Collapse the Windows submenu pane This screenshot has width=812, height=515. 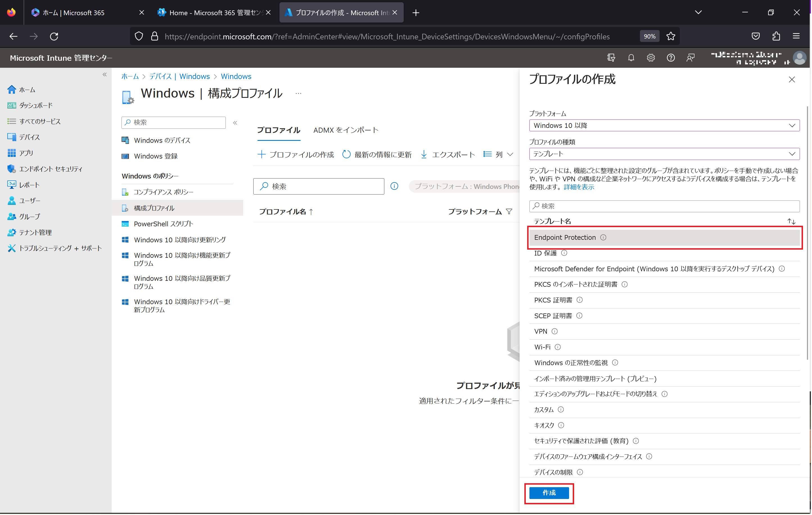pyautogui.click(x=235, y=123)
